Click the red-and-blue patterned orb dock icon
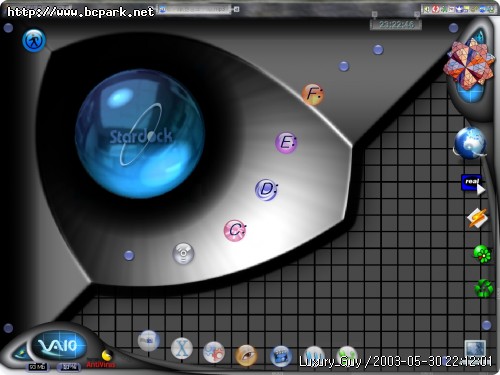 point(214,352)
